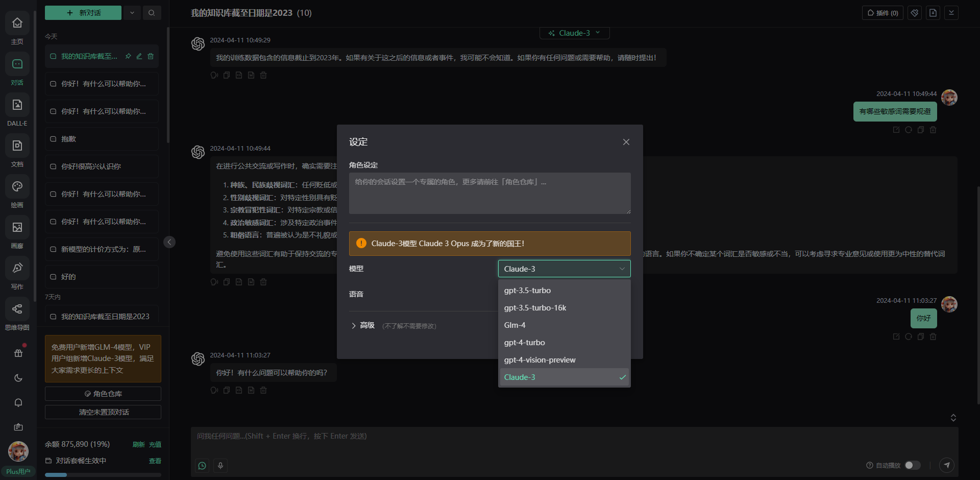Click the 免费用户新增GLM-4模型 announcement banner
This screenshot has width=980, height=480.
point(103,358)
